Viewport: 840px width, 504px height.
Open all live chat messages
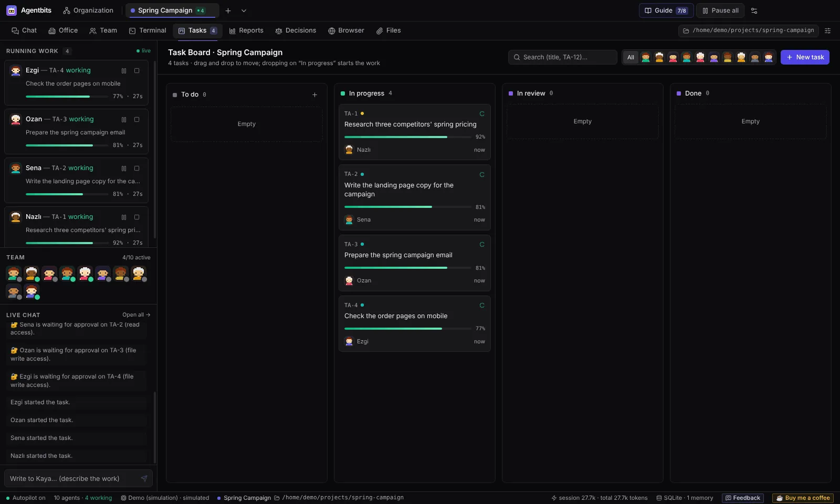coord(136,315)
